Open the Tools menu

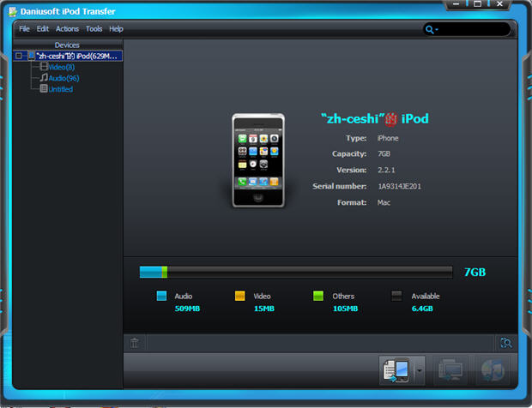point(94,29)
